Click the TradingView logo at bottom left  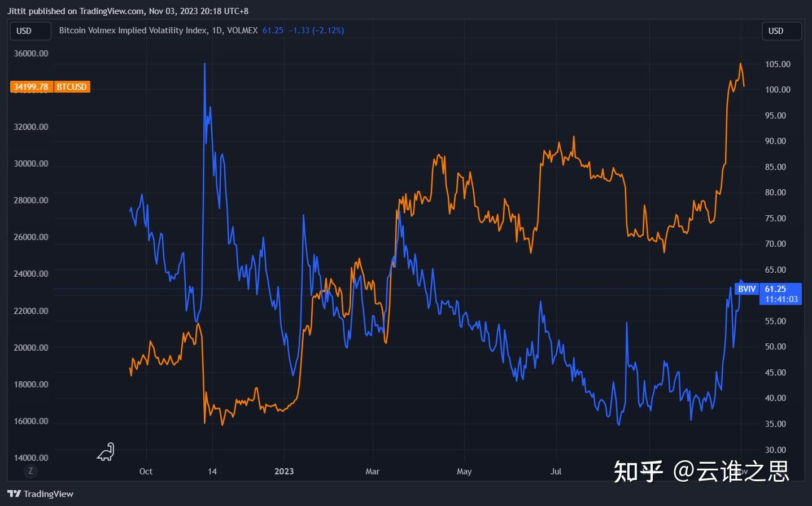40,494
